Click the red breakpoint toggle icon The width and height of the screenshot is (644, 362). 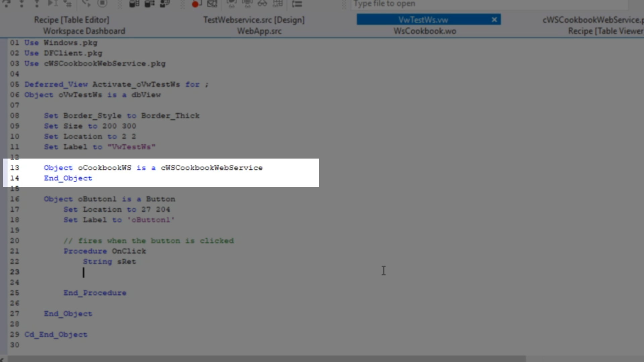pos(196,4)
